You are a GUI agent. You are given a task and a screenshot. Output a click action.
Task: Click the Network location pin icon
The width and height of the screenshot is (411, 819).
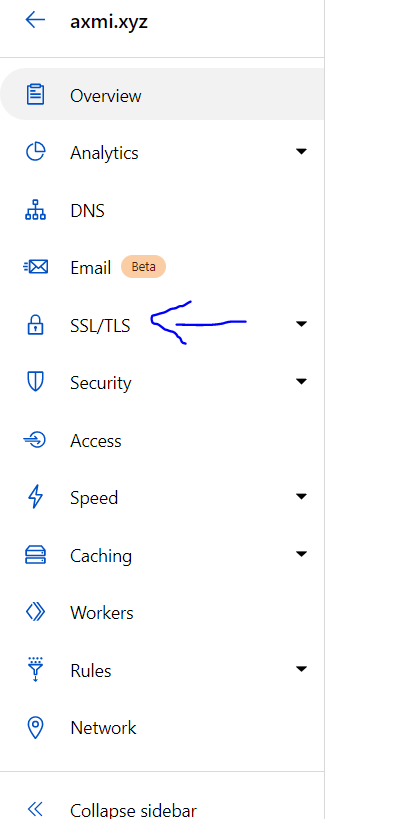(35, 727)
